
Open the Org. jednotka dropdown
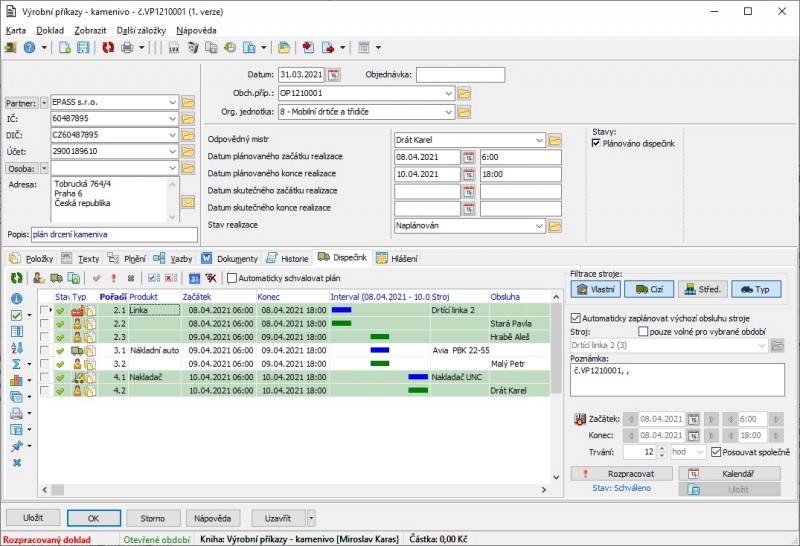pyautogui.click(x=449, y=111)
